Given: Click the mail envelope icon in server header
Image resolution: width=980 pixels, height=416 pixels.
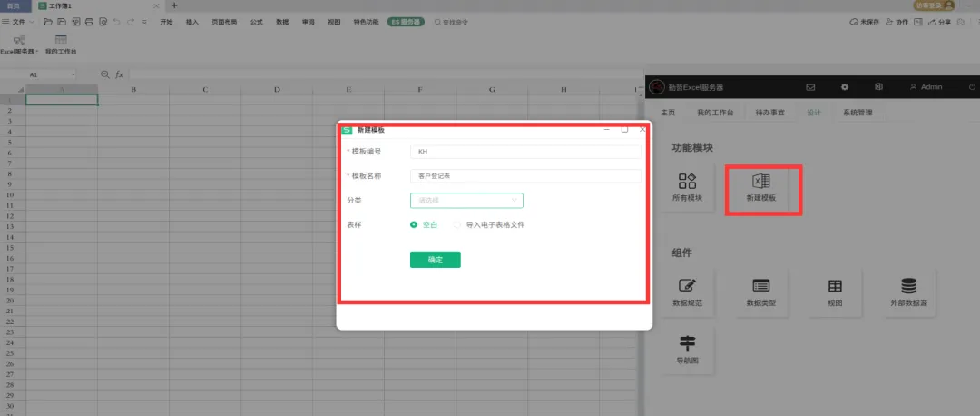Looking at the screenshot, I should [810, 87].
